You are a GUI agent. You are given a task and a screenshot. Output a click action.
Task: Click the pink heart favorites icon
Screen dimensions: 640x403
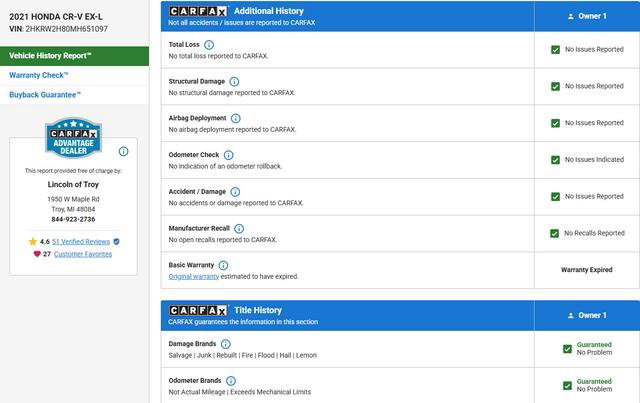37,254
